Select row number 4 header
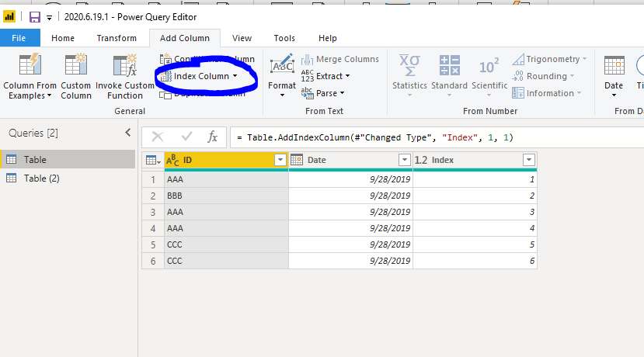The image size is (644, 357). pos(153,229)
